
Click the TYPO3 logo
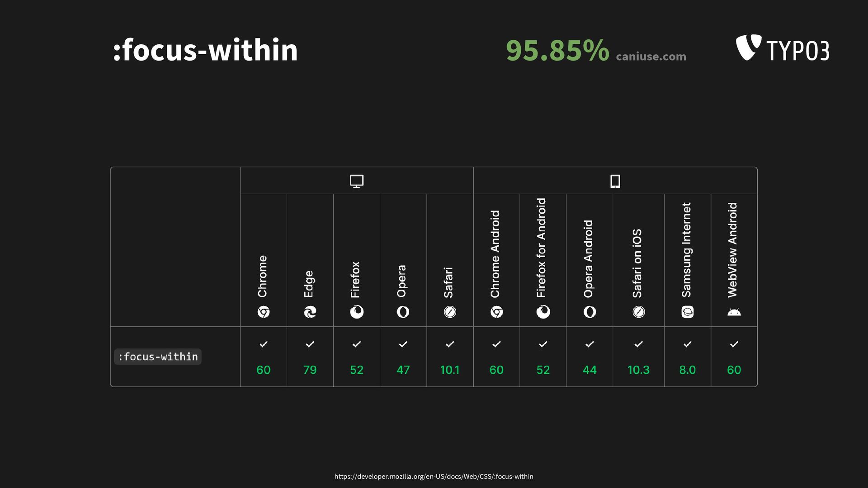[x=783, y=48]
